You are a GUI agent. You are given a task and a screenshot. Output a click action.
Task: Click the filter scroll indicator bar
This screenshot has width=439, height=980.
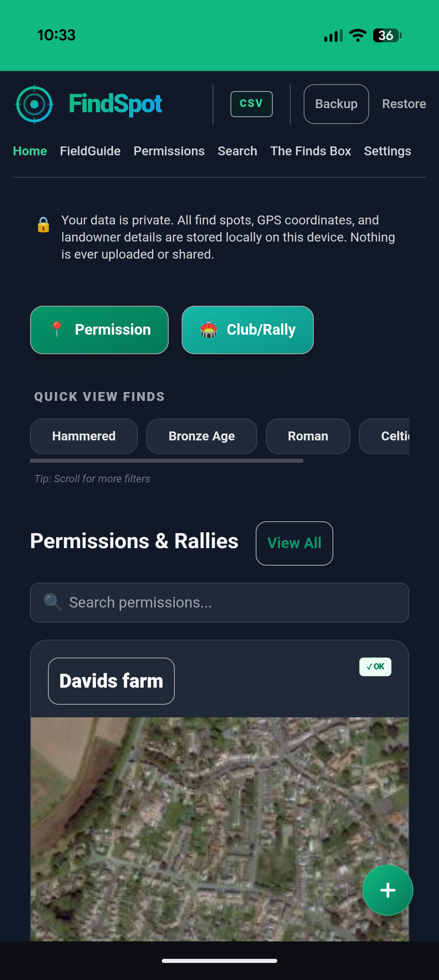click(167, 461)
